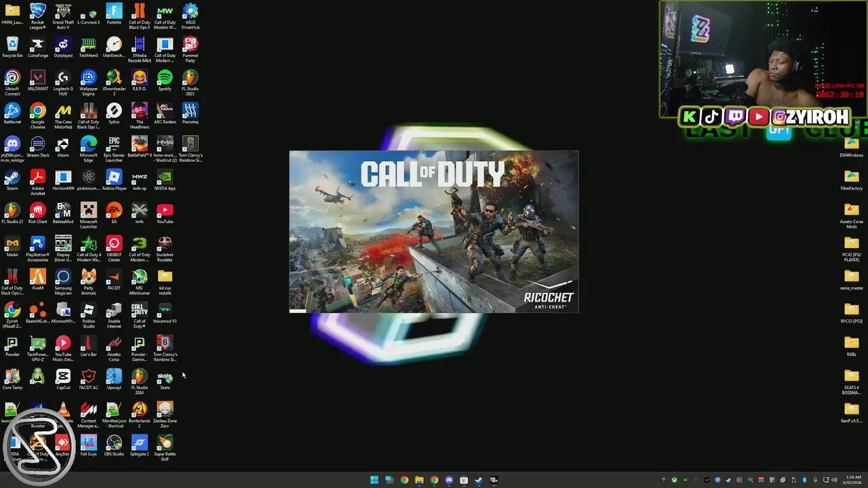Open Discord from the taskbar

click(449, 480)
